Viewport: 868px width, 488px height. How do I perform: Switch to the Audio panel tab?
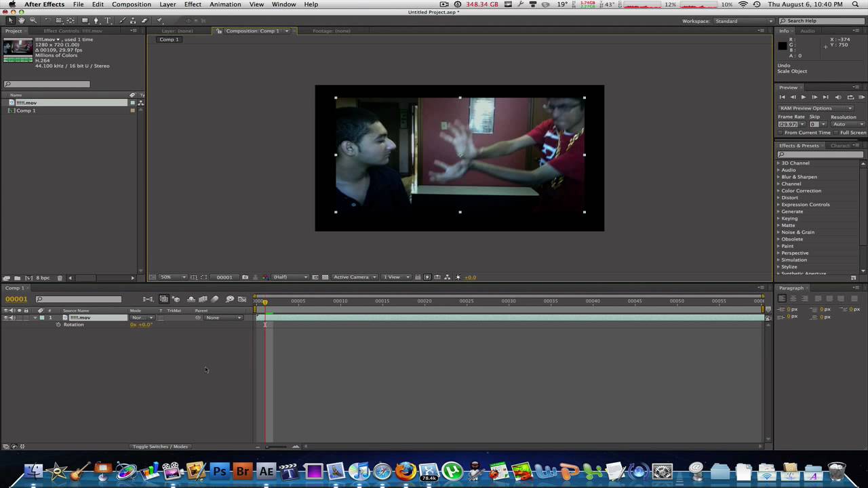(808, 31)
